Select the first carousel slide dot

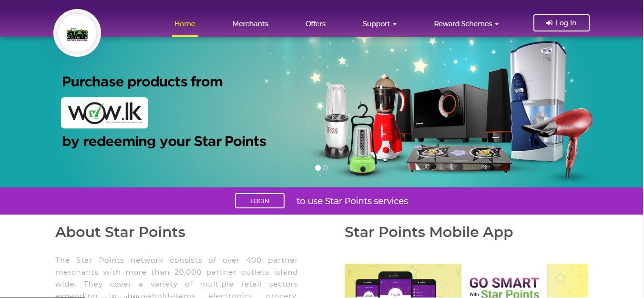coord(318,168)
